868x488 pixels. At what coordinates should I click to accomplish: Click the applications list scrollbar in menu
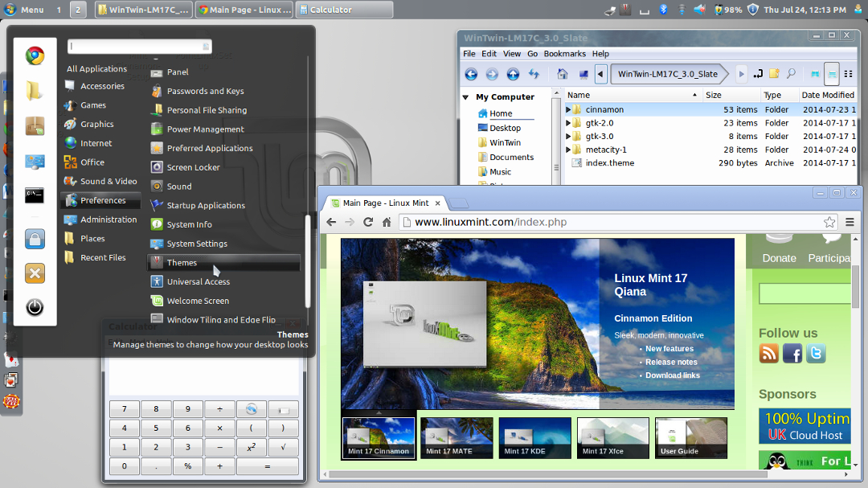[308, 261]
